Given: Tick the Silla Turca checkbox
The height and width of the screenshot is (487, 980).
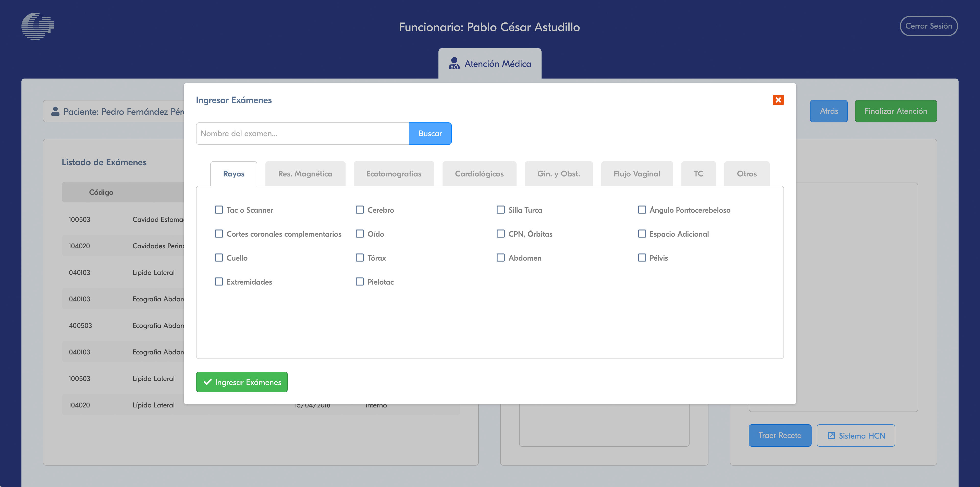Looking at the screenshot, I should click(x=501, y=210).
